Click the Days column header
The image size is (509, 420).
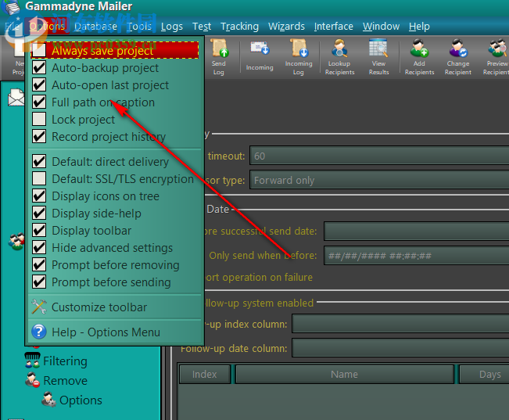point(484,374)
